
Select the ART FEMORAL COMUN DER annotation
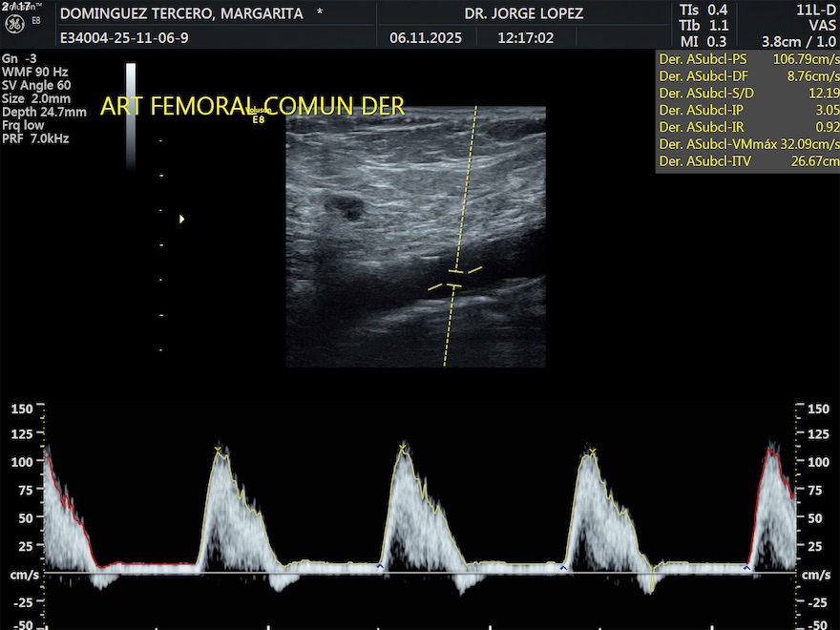coord(252,106)
